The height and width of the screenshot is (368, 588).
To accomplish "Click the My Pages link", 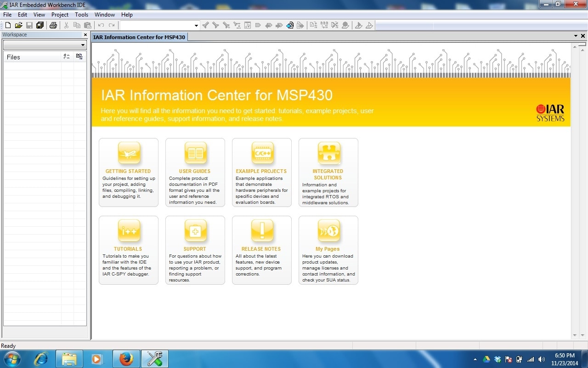I will [328, 249].
